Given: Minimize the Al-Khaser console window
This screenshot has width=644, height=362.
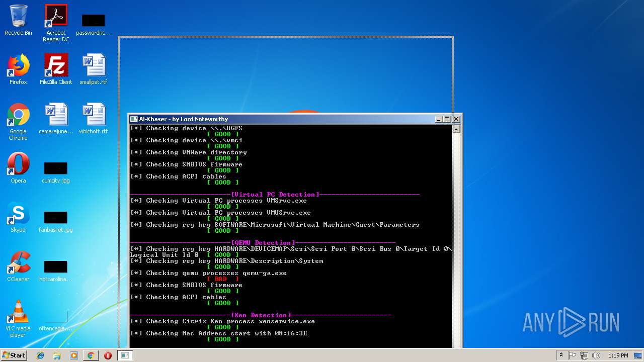Looking at the screenshot, I should coord(439,119).
